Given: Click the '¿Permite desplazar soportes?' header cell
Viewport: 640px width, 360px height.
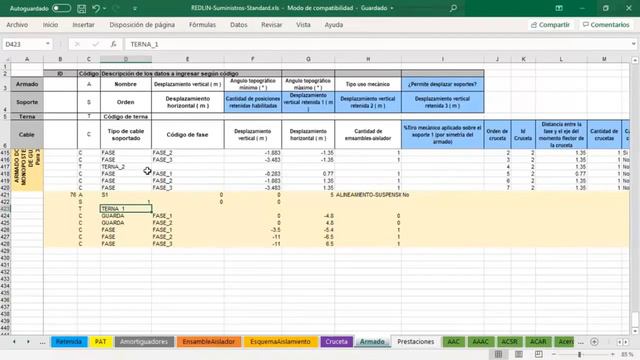Looking at the screenshot, I should click(x=442, y=84).
